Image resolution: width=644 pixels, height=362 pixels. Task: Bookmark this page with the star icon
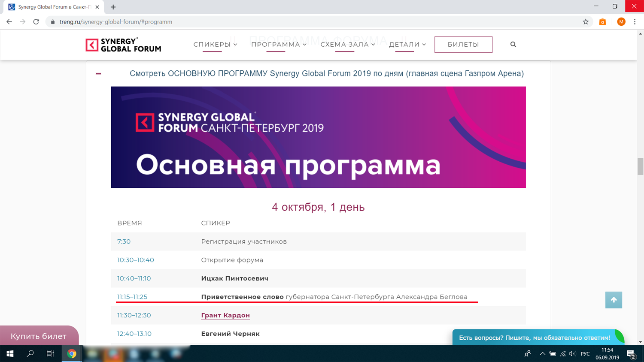point(586,21)
